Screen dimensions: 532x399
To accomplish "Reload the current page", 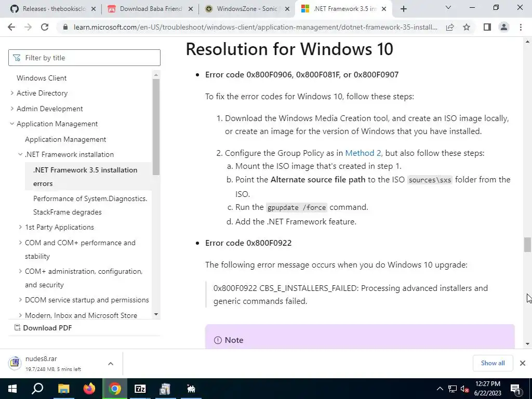I will click(45, 27).
